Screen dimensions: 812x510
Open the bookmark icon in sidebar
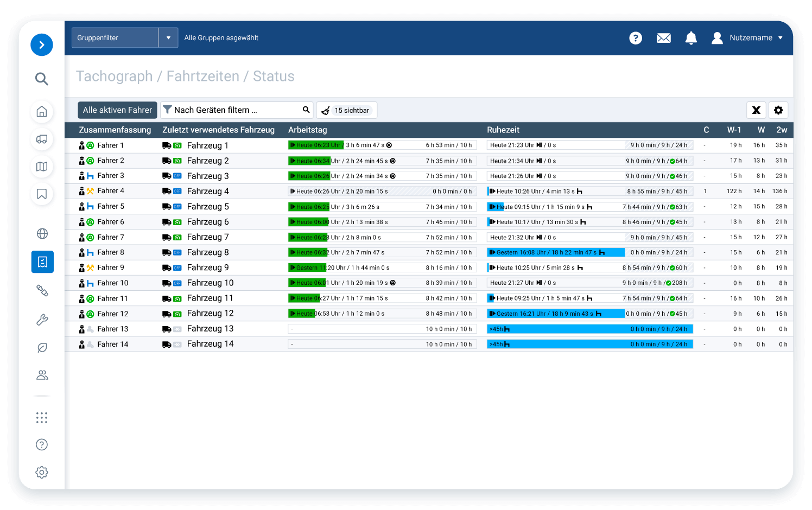(x=42, y=194)
